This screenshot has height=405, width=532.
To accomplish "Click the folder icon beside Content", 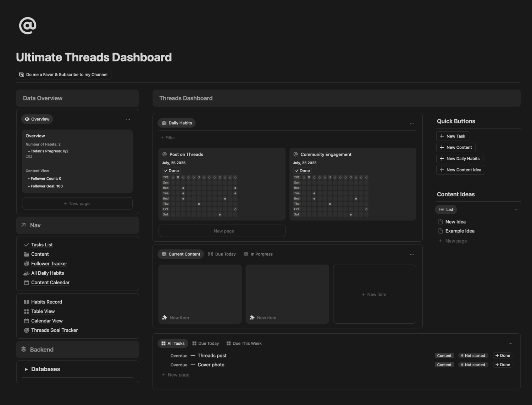I will (26, 254).
